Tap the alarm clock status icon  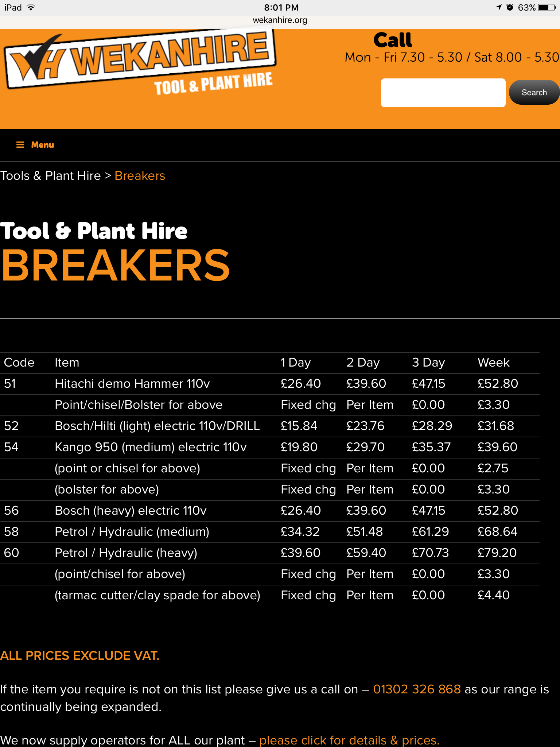point(510,7)
